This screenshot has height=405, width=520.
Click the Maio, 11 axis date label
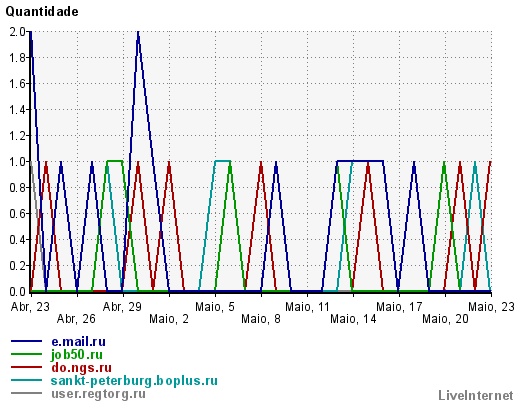(307, 306)
